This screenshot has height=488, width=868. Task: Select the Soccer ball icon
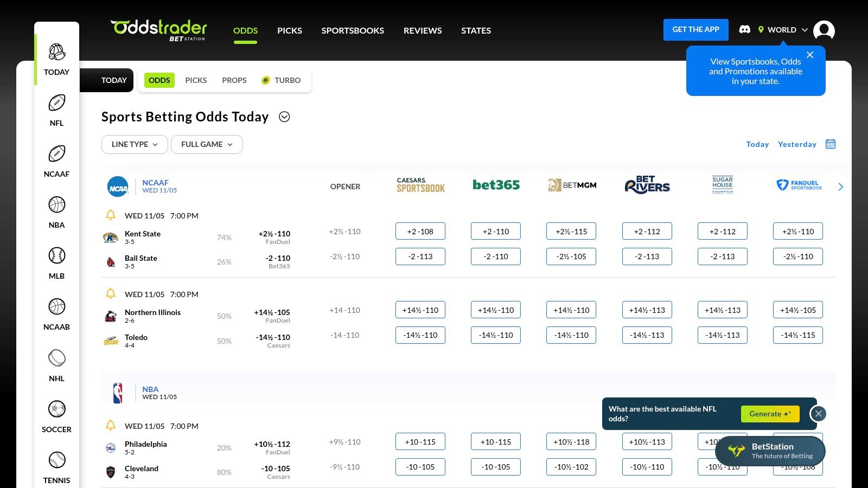pyautogui.click(x=56, y=409)
